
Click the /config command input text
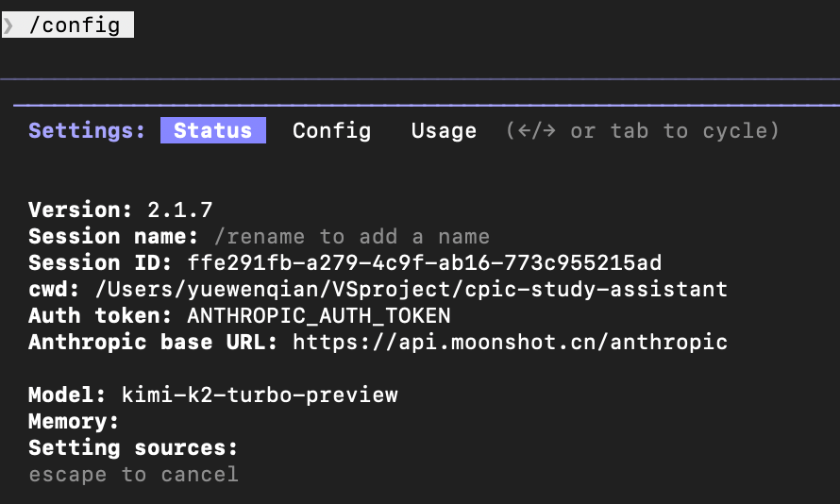click(x=76, y=25)
